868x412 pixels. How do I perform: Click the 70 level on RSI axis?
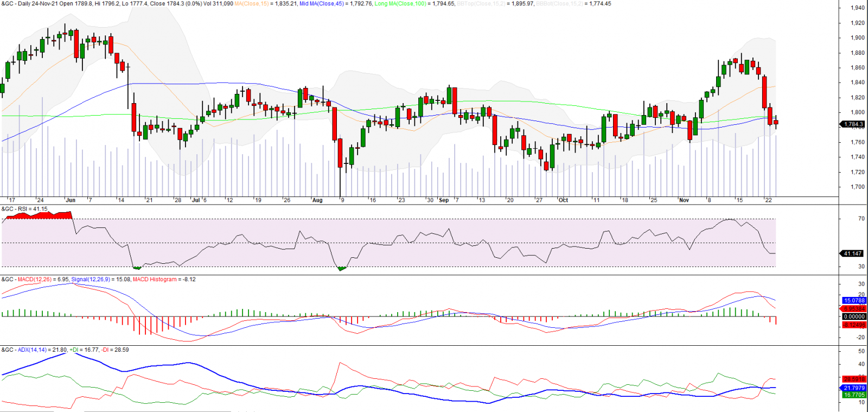861,219
